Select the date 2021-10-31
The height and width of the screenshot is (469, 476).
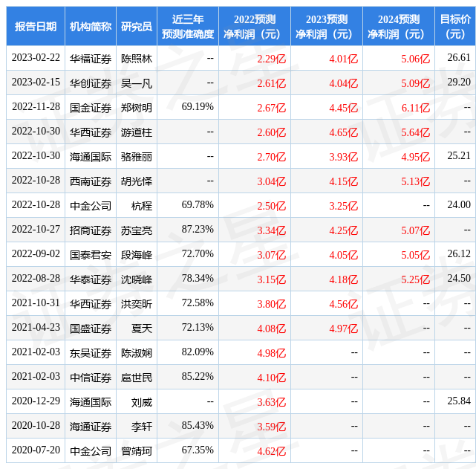(x=36, y=303)
